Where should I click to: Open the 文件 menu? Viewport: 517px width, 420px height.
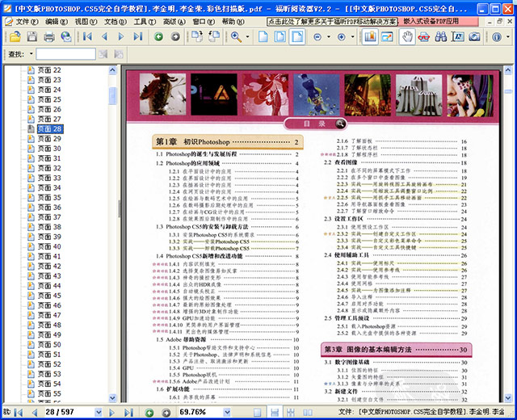point(27,22)
